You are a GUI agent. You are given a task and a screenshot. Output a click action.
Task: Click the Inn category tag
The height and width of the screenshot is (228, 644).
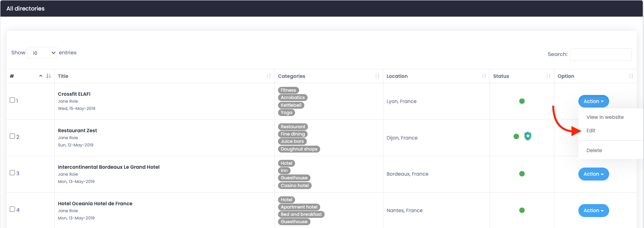(x=284, y=170)
